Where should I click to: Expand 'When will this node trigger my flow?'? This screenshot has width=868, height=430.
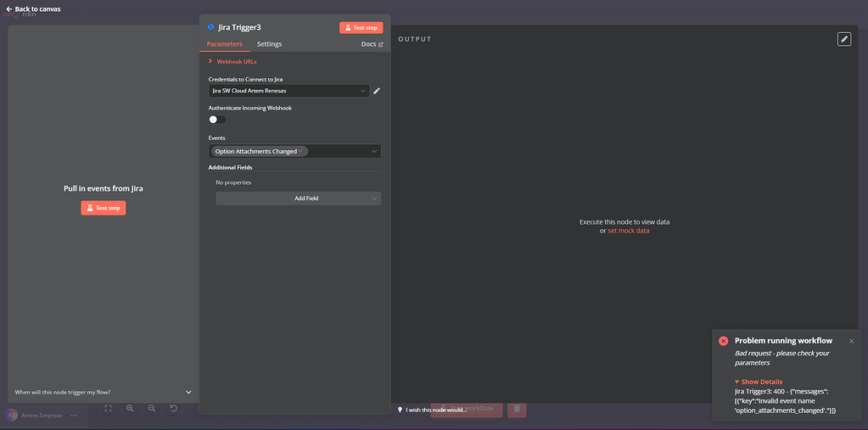(188, 392)
